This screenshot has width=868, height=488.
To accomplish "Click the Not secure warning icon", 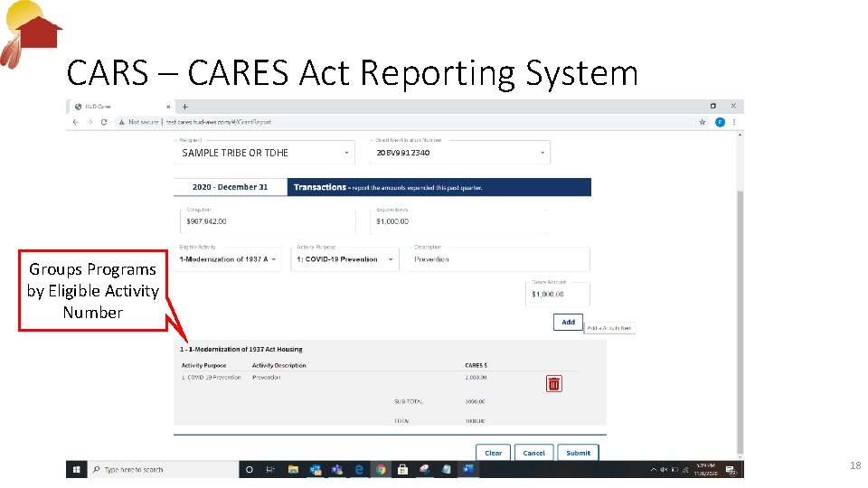I will 121,122.
